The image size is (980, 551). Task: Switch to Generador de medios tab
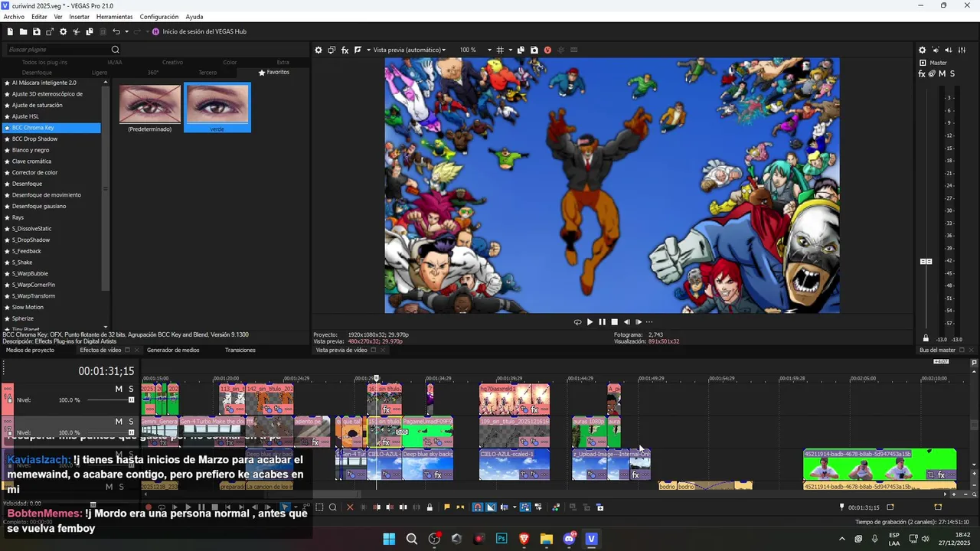173,350
